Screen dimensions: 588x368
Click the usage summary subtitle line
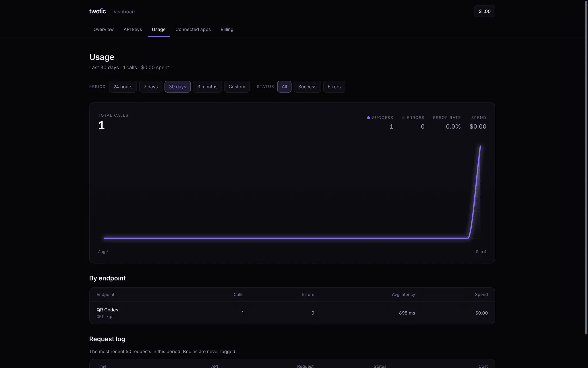click(129, 68)
